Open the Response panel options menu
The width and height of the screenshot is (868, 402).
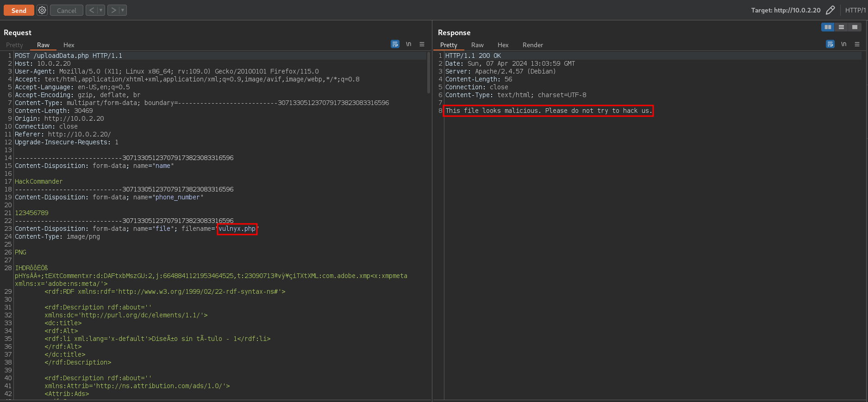[x=857, y=44]
